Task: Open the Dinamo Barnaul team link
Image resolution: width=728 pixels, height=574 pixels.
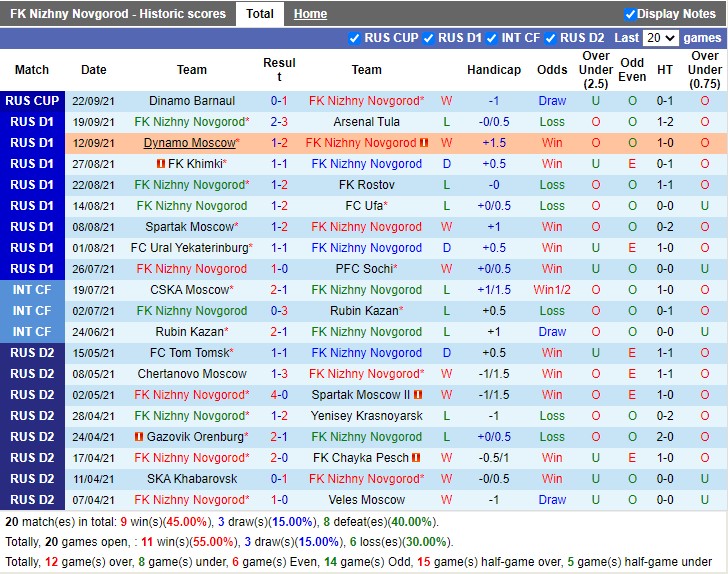Action: pos(192,101)
